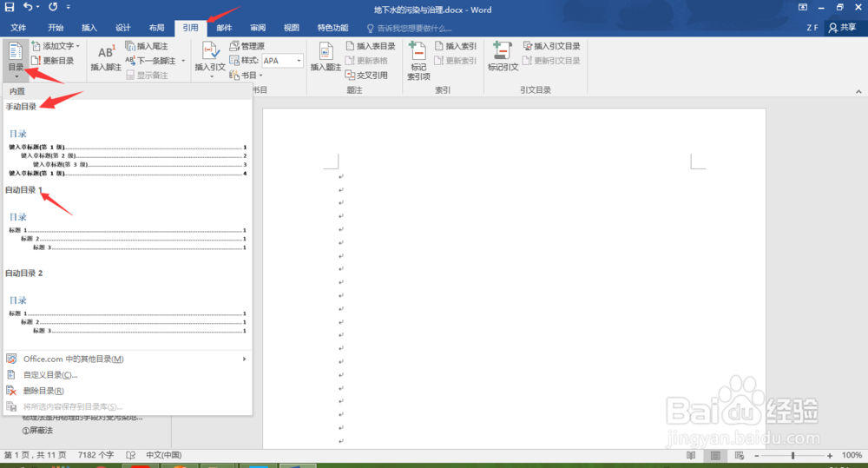Open the 书目 bibliography dropdown

pyautogui.click(x=247, y=76)
